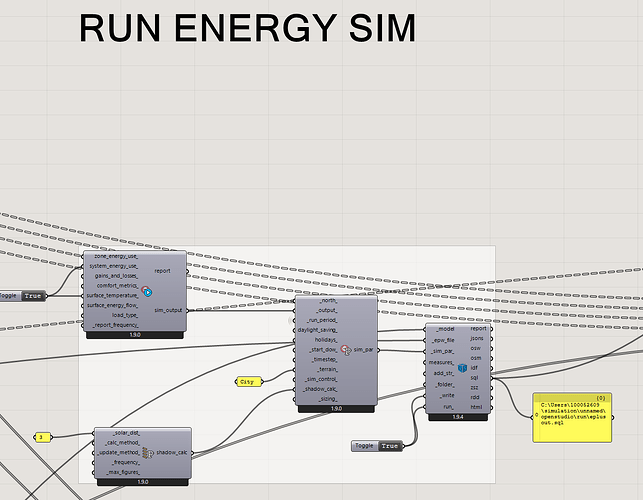The width and height of the screenshot is (643, 500).
Task: Select the yellow panel with value 3
Action: pyautogui.click(x=42, y=437)
